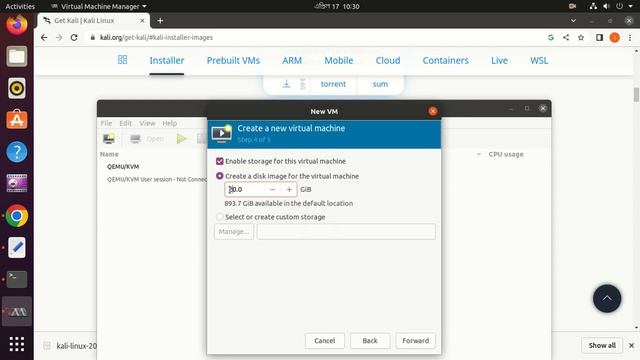Screen dimensions: 640x360
Task: Open Edit menu in VM Manager
Action: point(125,123)
